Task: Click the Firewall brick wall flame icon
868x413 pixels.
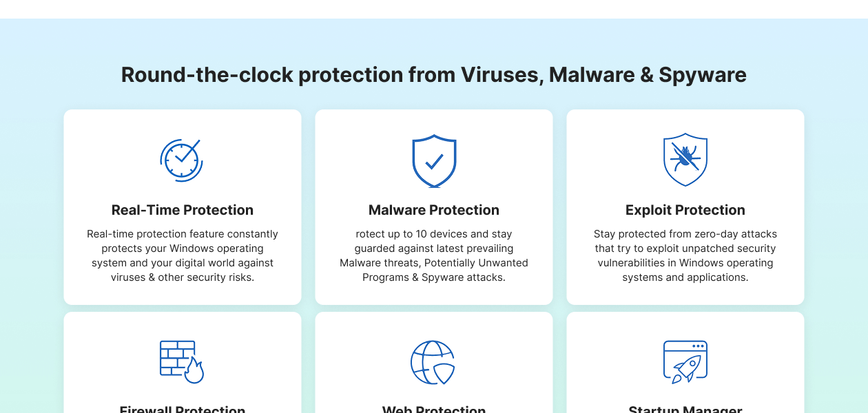Action: point(182,361)
